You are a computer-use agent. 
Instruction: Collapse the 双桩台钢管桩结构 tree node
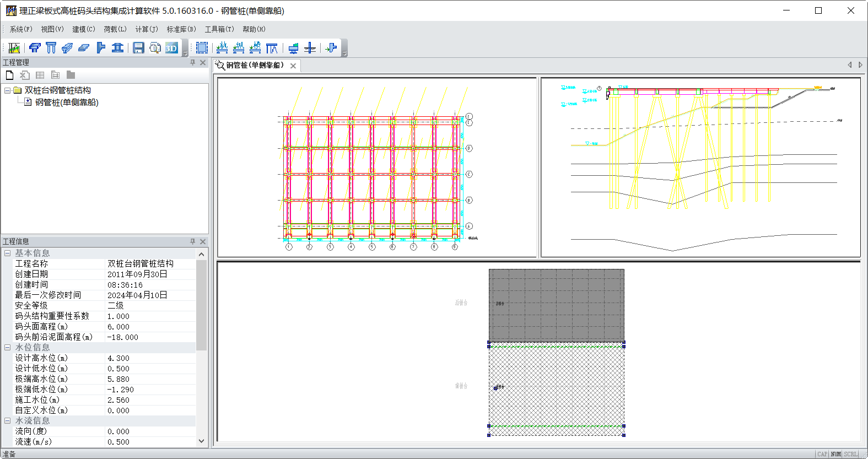[7, 90]
